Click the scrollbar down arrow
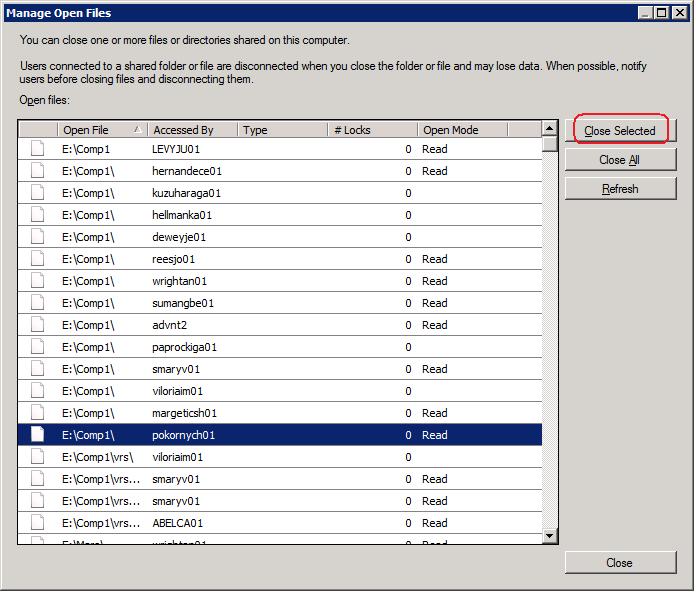 point(550,537)
